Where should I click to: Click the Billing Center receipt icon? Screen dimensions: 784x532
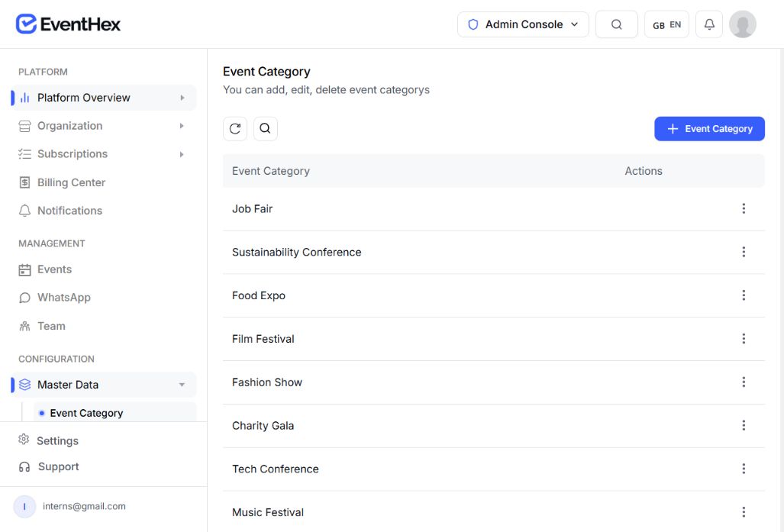(24, 182)
